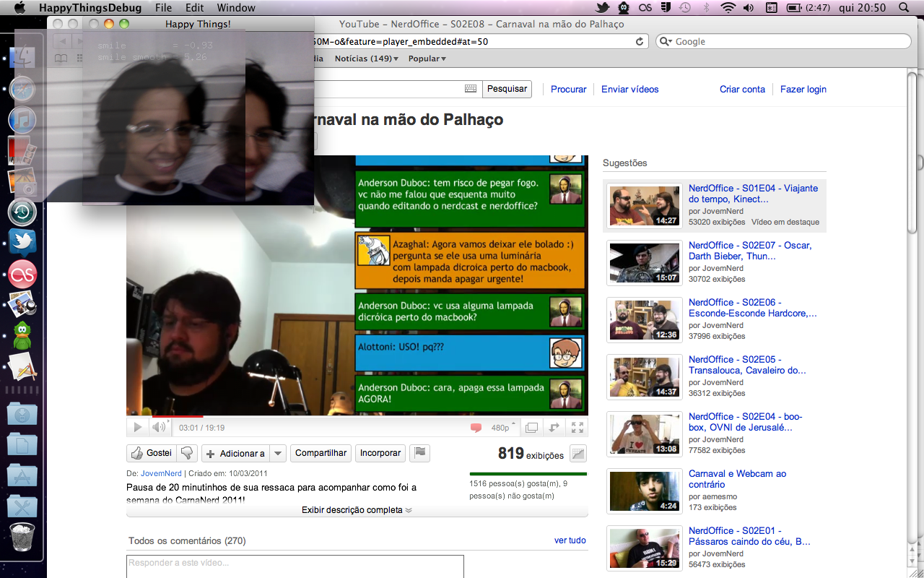
Task: Enter fullscreen video mode
Action: click(x=577, y=428)
